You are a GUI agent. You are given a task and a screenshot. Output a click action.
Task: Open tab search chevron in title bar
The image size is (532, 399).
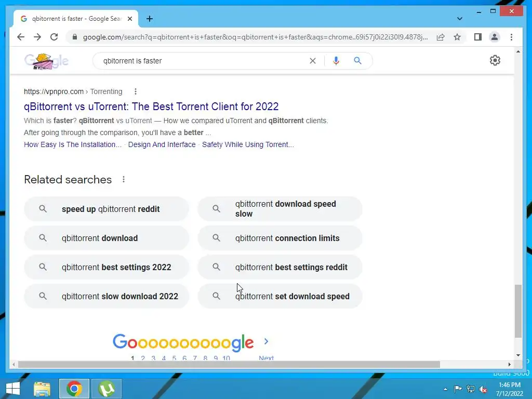click(x=459, y=19)
